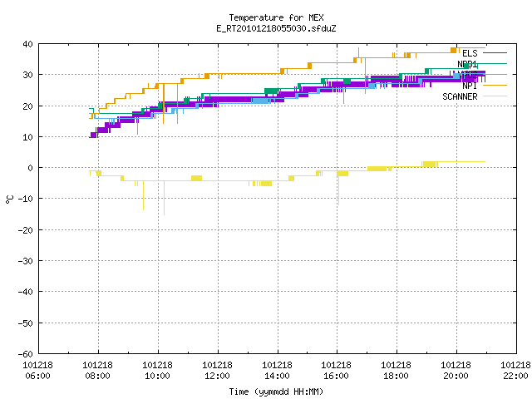Click the y-axis tick label 30

[x=27, y=75]
